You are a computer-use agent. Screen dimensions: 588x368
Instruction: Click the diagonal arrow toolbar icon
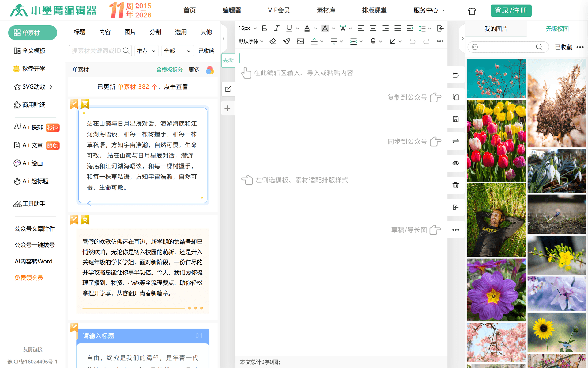pos(393,41)
